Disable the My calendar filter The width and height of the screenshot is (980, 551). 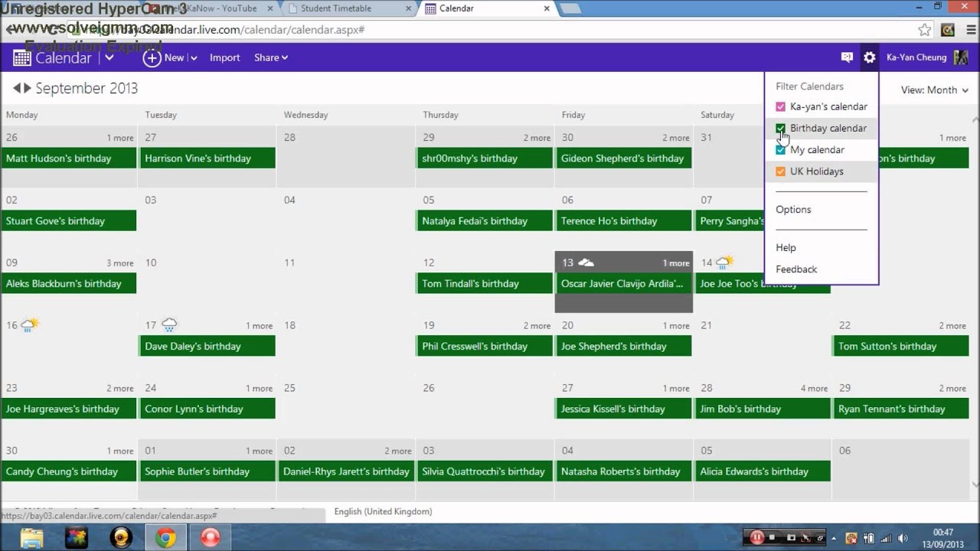coord(780,149)
